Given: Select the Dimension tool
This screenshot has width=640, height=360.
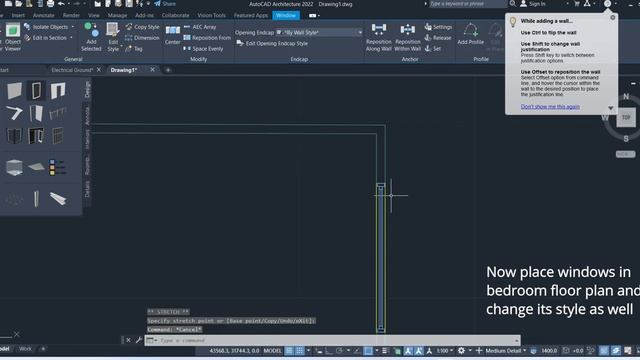Looking at the screenshot, I should tap(142, 38).
